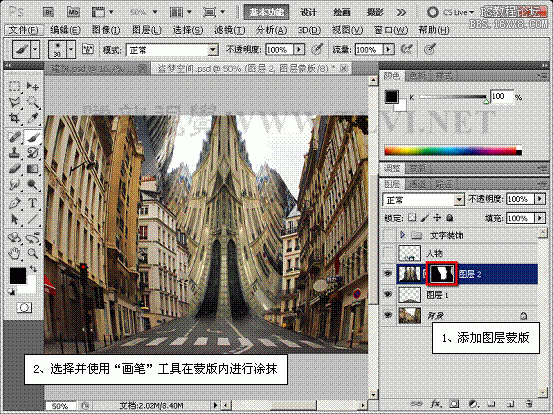Image resolution: width=553 pixels, height=414 pixels.
Task: Select the Eraser tool
Action: pos(14,169)
